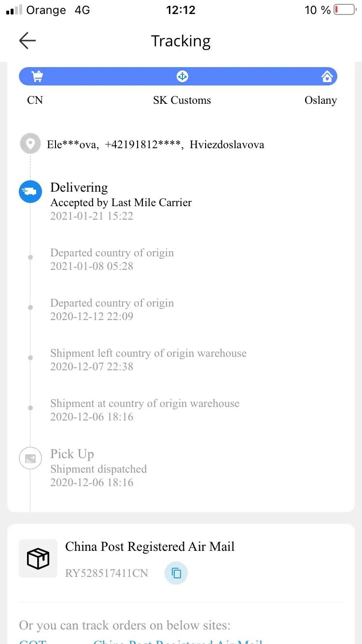Tap the recipient address line
Screen dimensions: 362x644
pos(155,144)
